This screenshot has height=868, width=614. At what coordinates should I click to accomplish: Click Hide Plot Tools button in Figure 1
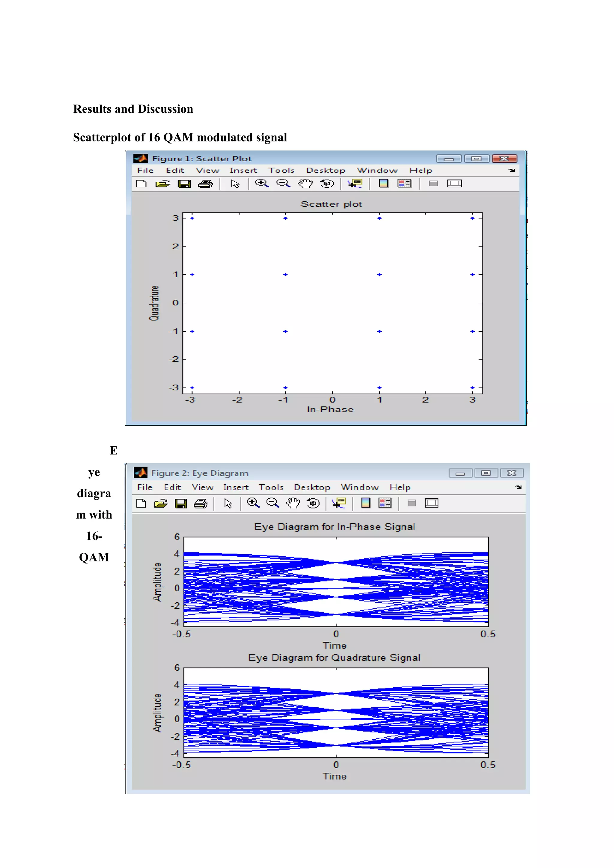(x=433, y=184)
